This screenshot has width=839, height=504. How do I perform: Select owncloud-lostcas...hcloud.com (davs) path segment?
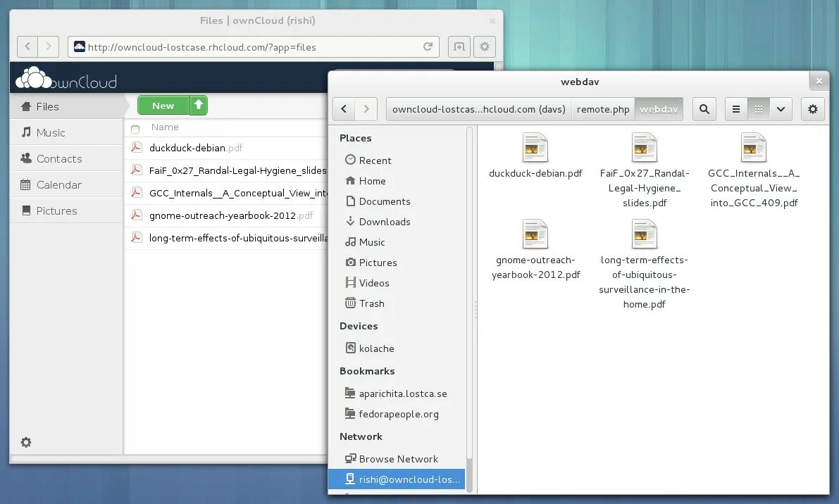pyautogui.click(x=479, y=109)
